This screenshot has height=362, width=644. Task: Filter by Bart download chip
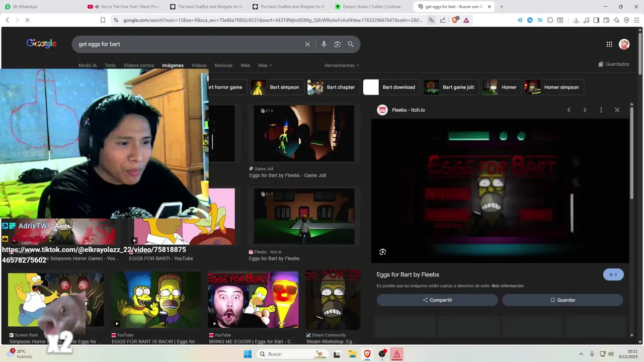pos(391,87)
